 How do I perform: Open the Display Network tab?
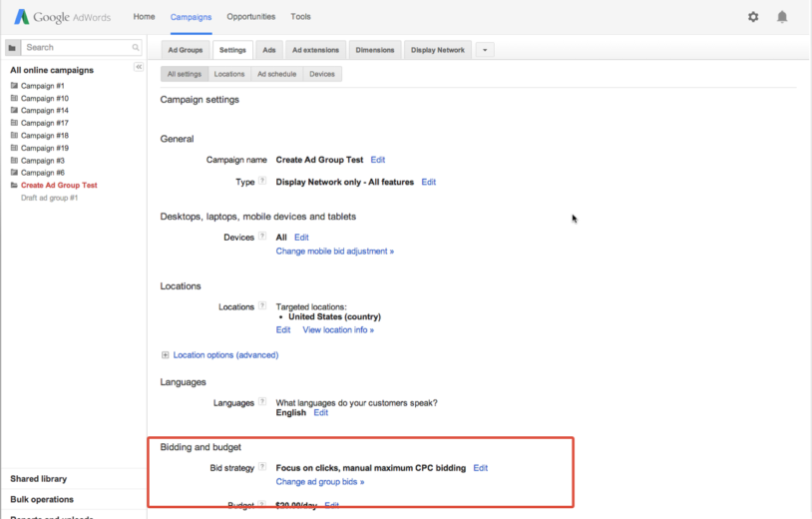pos(438,50)
